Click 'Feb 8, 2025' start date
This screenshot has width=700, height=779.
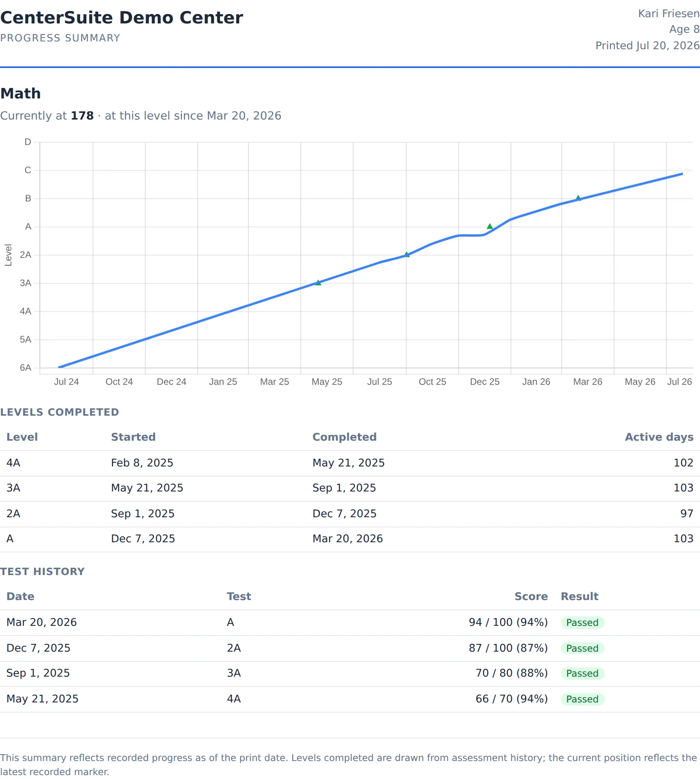click(142, 463)
